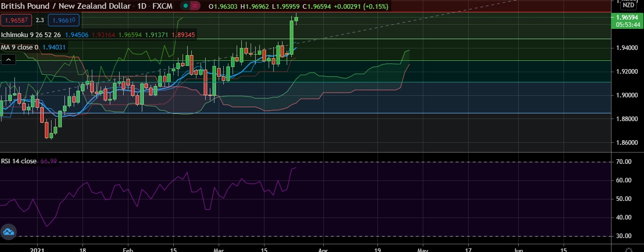Select the Ichimoku 9 26 52 26 legend
The width and height of the screenshot is (644, 252).
[31, 35]
